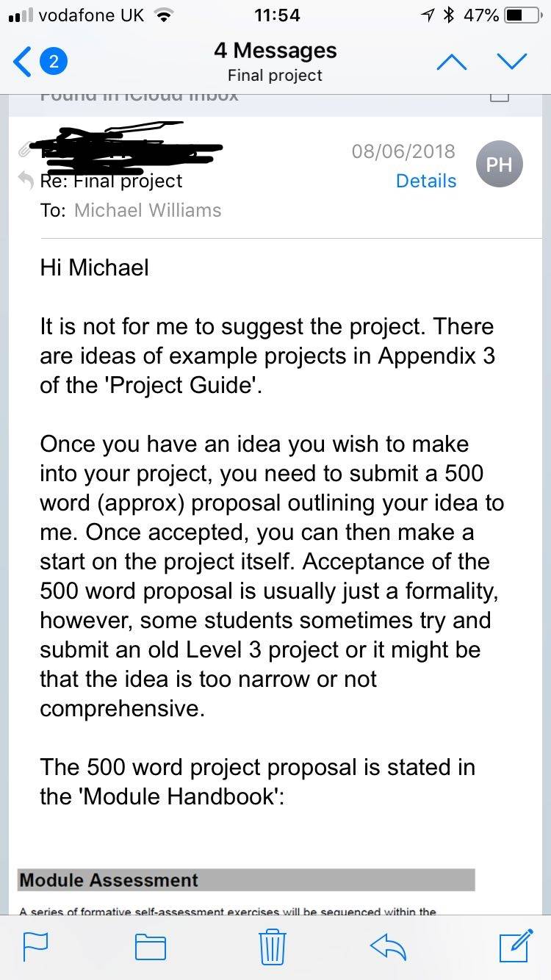The image size is (551, 980).
Task: Delete the email with the trash icon
Action: pos(273,945)
